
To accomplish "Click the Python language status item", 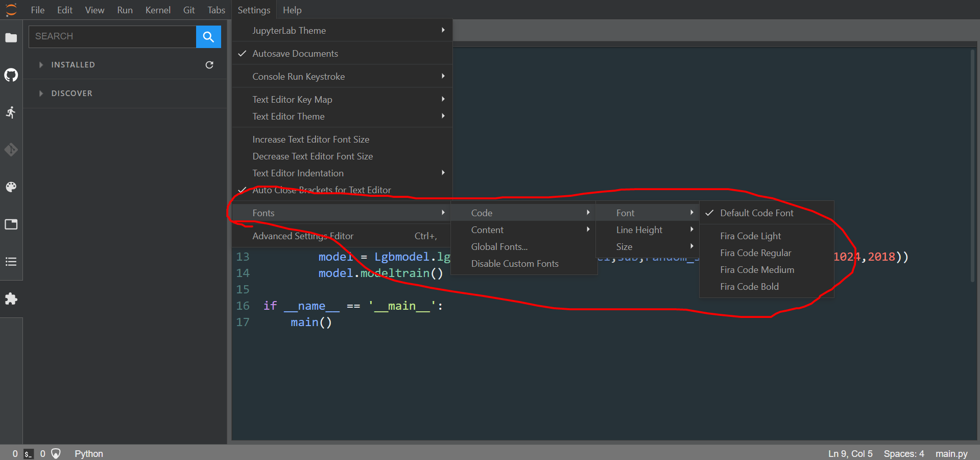I will pyautogui.click(x=89, y=454).
